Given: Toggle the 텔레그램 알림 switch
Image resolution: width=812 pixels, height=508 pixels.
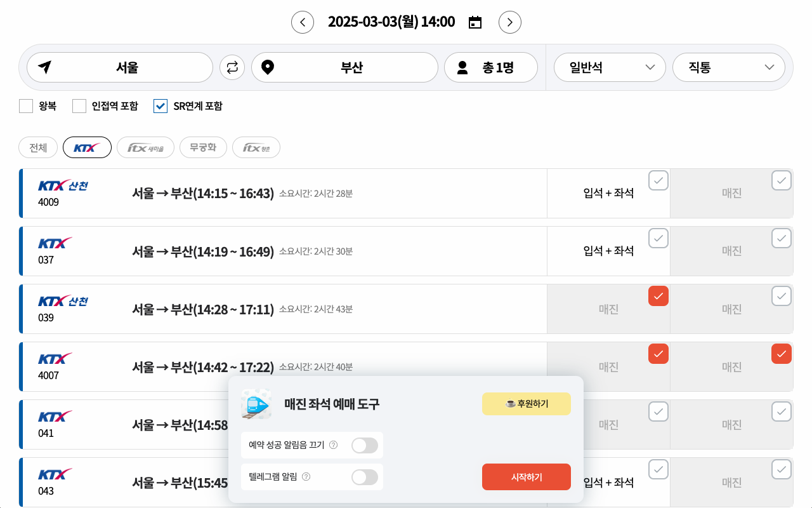Looking at the screenshot, I should (365, 477).
